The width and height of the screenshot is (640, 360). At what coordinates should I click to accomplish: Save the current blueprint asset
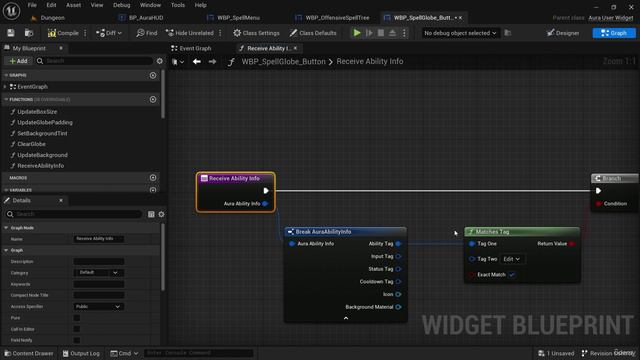coord(11,33)
